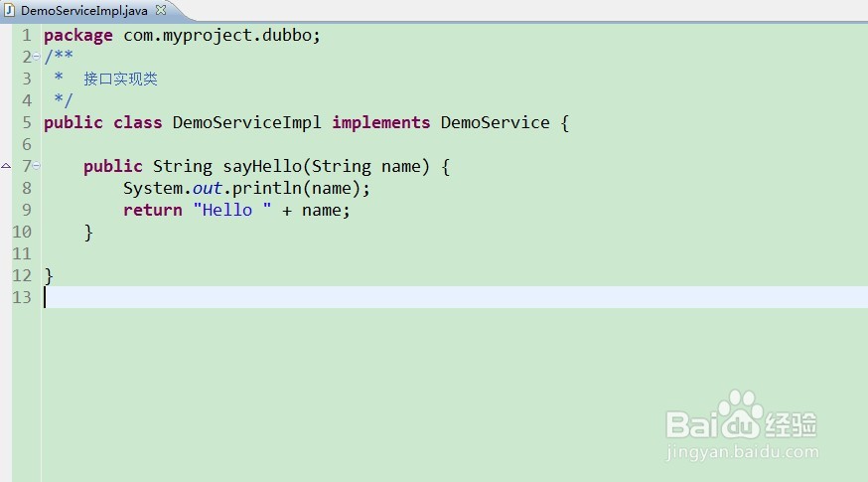Screen dimensions: 868x482
Task: Click the return keyword on line 9
Action: (x=153, y=210)
